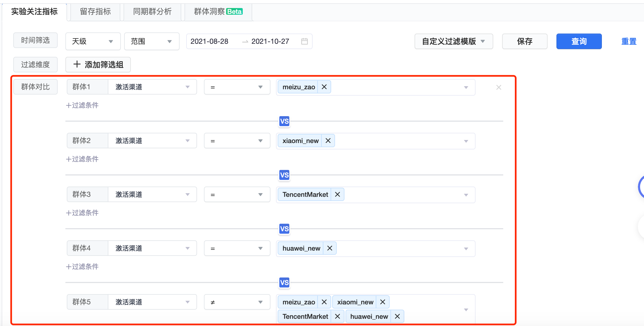The width and height of the screenshot is (644, 326).
Task: Switch to 实验关注指标 tab
Action: click(34, 12)
